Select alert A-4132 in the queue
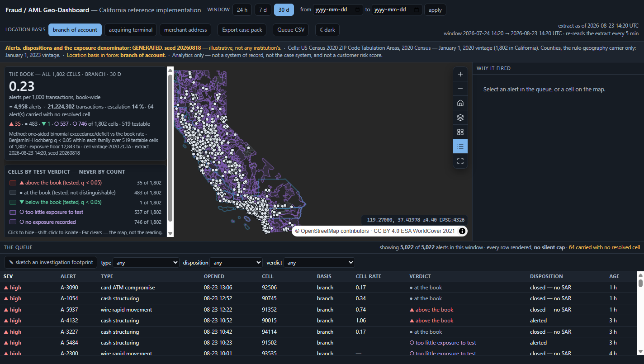Viewport: 644px width, 364px height. (x=318, y=321)
